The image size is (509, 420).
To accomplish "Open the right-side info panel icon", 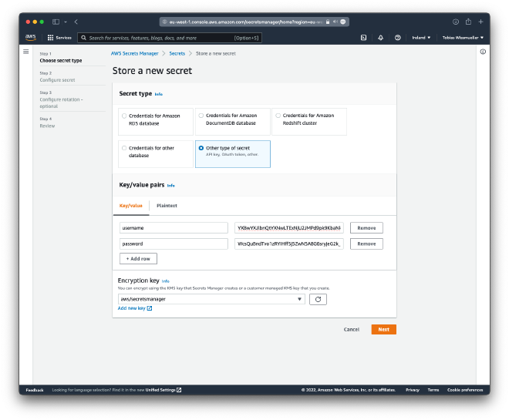I will tap(483, 52).
